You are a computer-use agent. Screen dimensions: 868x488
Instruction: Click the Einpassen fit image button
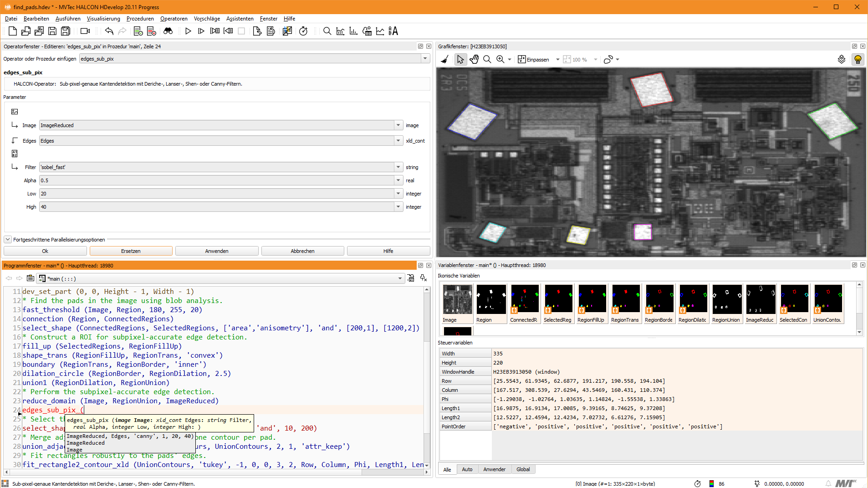click(x=534, y=59)
